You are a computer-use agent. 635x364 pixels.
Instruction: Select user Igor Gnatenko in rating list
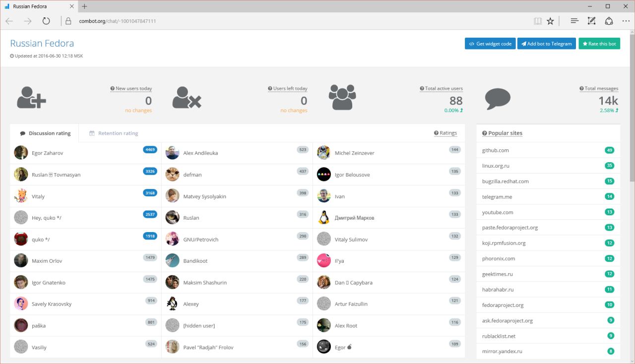[x=86, y=283]
